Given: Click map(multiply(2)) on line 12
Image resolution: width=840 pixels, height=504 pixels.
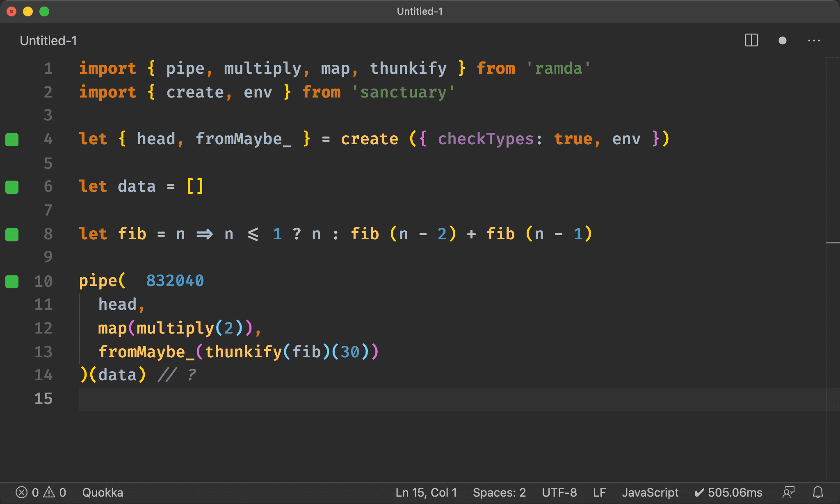Looking at the screenshot, I should [x=175, y=328].
